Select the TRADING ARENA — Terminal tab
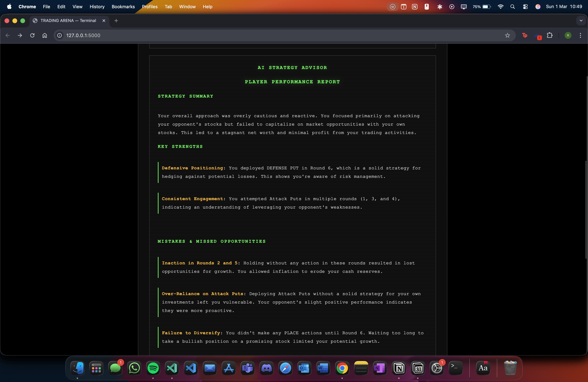This screenshot has width=588, height=382. [x=68, y=21]
